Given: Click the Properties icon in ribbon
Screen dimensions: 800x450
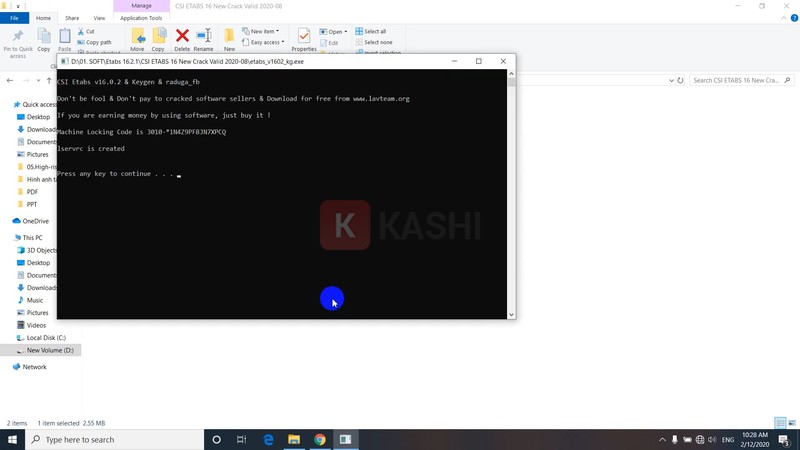Looking at the screenshot, I should coord(304,38).
